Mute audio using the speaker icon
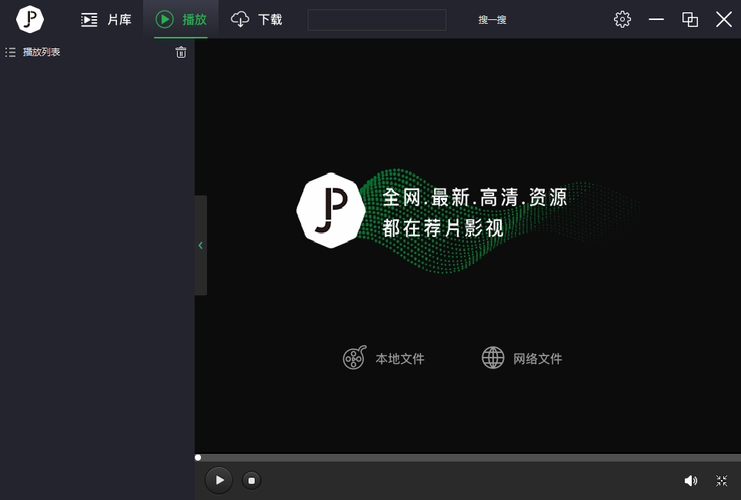The height and width of the screenshot is (500, 741). tap(690, 481)
